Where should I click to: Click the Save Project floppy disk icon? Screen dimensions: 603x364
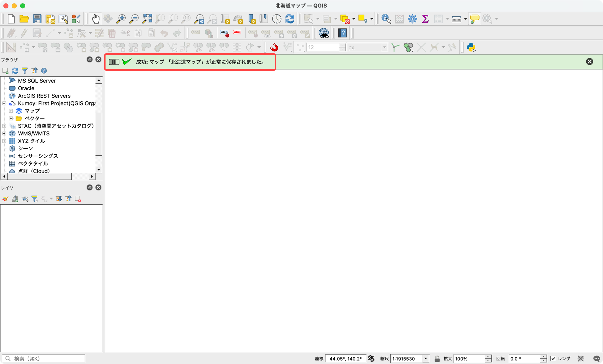point(37,19)
